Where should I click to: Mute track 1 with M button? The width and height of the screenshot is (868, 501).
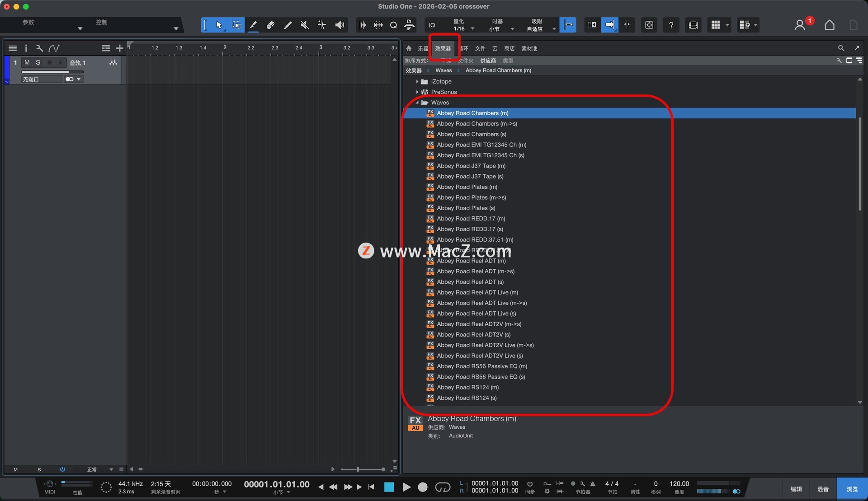click(27, 62)
